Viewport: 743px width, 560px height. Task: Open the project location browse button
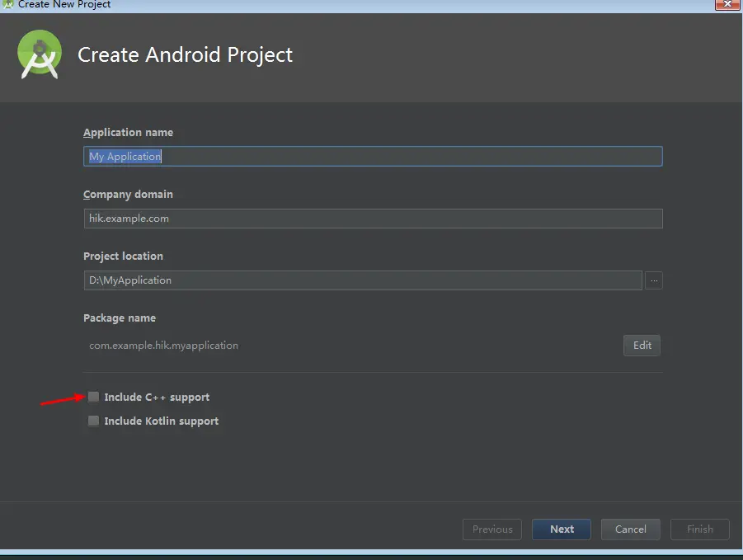(x=654, y=280)
